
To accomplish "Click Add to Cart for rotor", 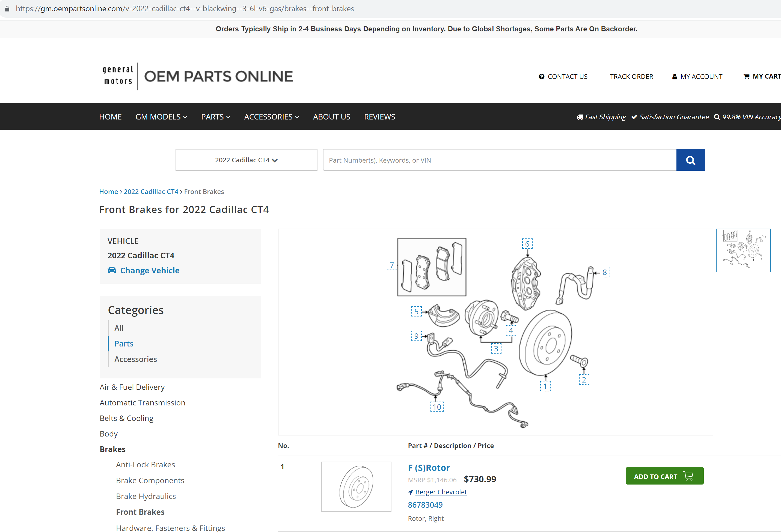I will coord(664,476).
